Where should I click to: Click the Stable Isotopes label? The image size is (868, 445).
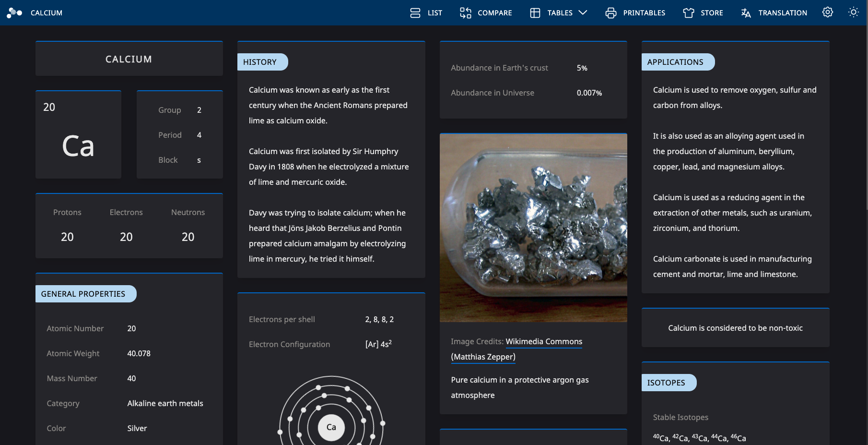[x=680, y=417]
